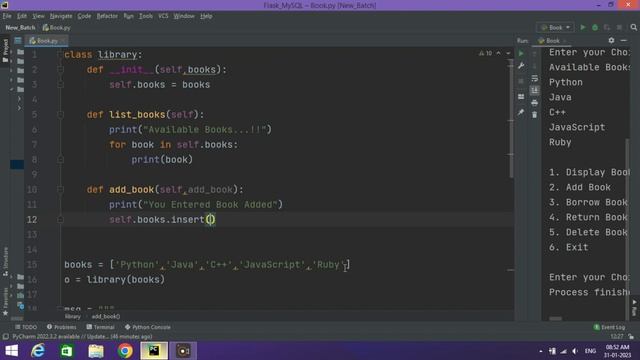The width and height of the screenshot is (640, 360).
Task: Toggle soft-wrap icon in Run panel
Action: (534, 78)
